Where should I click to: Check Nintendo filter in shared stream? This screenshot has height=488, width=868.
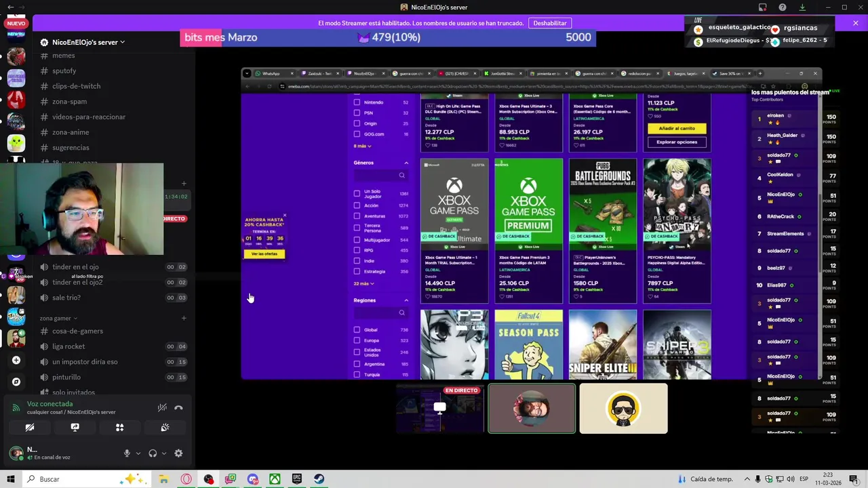click(x=357, y=102)
